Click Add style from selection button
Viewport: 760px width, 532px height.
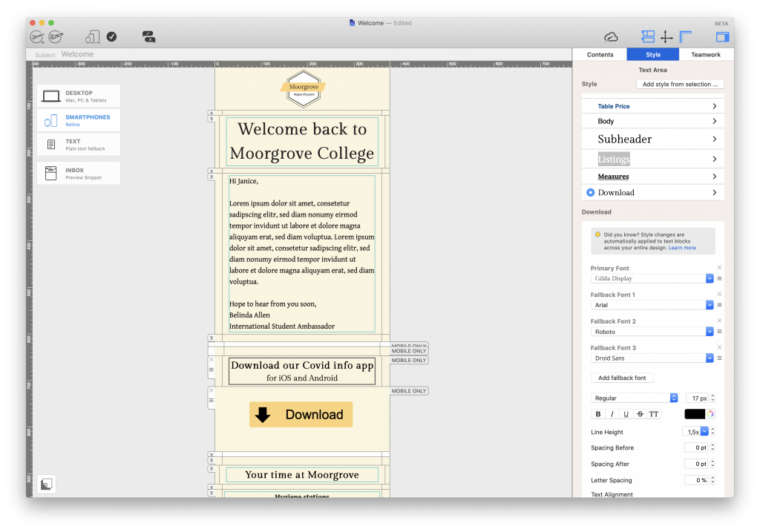(x=680, y=85)
